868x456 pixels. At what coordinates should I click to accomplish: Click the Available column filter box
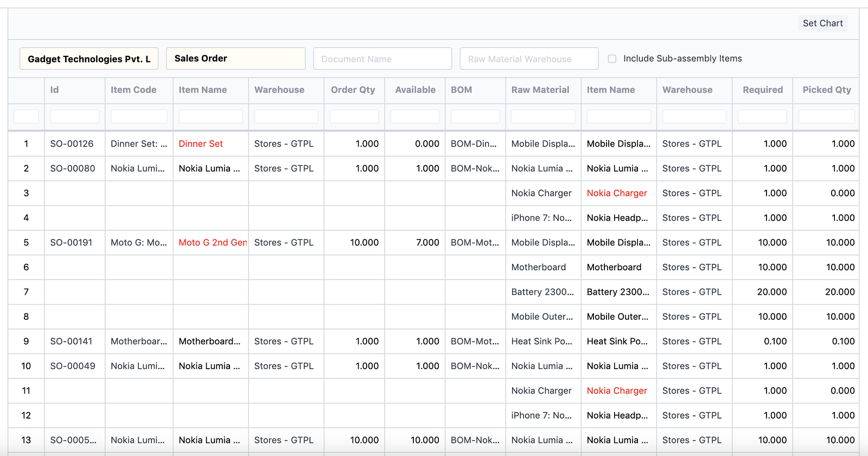click(x=414, y=116)
